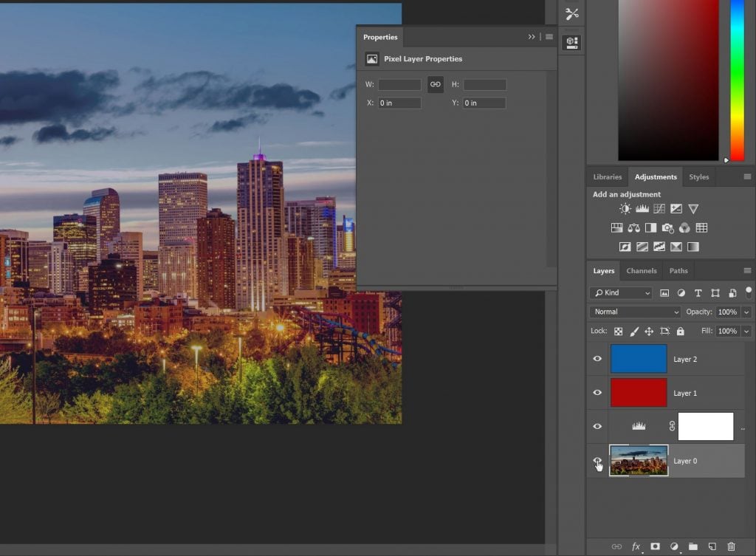Switch to the Channels tab

click(641, 271)
